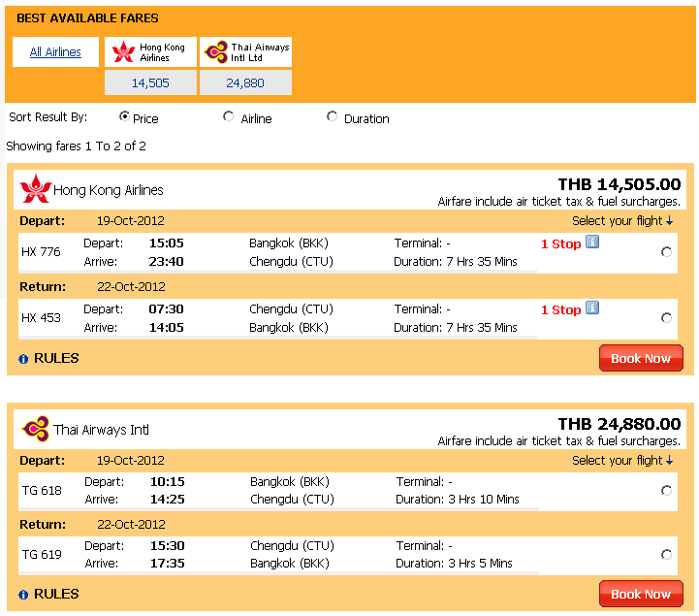The image size is (699, 616).
Task: Click flight number TG 619
Action: tap(42, 555)
